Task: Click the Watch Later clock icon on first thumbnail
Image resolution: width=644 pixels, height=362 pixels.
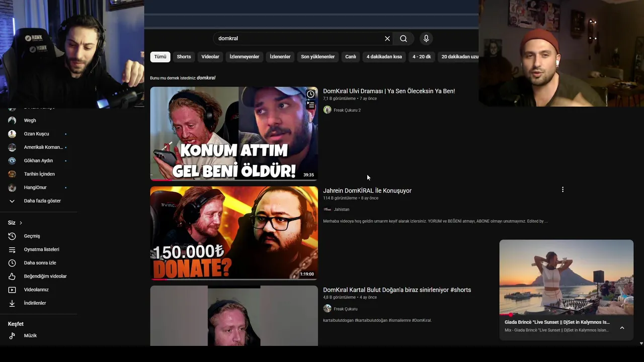Action: point(310,94)
